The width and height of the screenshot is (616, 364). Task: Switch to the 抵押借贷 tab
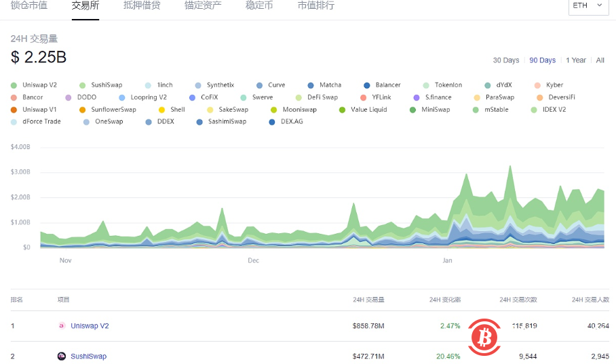point(142,5)
